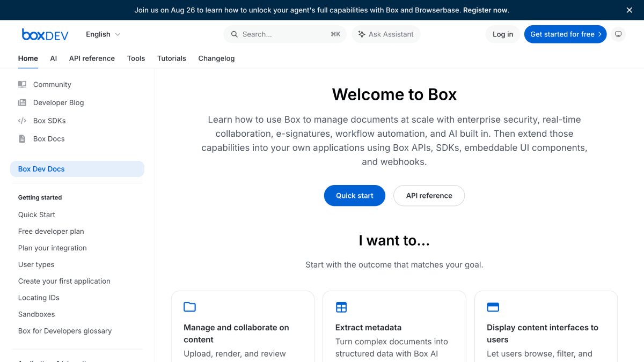Open Quick Start in Getting started
This screenshot has height=362, width=644.
click(36, 215)
